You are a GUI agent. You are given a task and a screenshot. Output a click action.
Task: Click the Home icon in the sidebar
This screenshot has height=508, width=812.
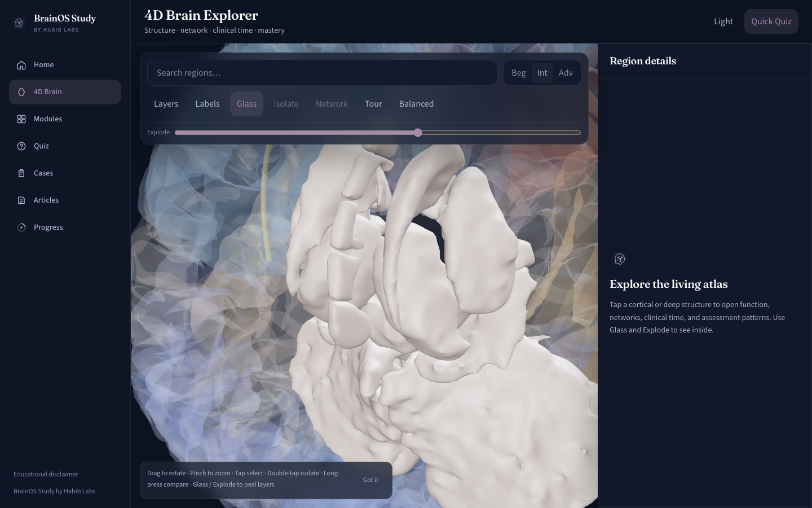tap(21, 65)
